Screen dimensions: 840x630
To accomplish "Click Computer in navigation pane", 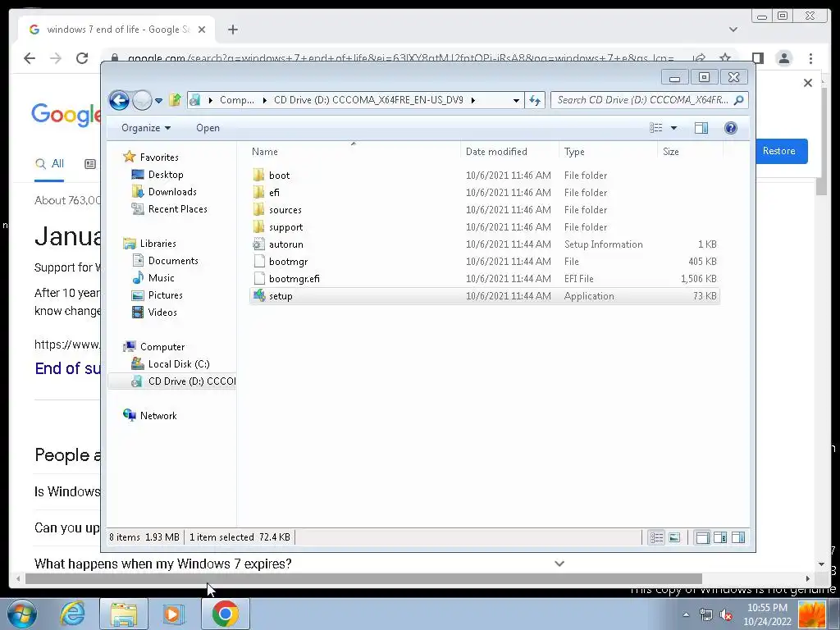I will coord(162,347).
